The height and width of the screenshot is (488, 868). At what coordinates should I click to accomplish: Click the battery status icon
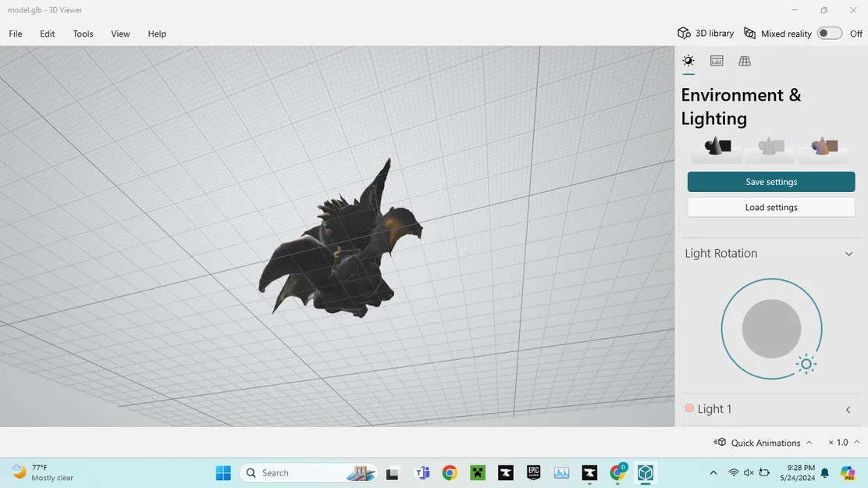(x=764, y=473)
